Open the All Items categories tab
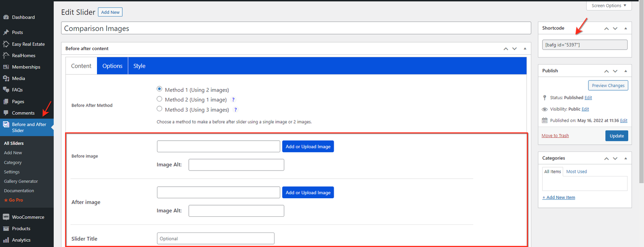644x247 pixels. [553, 172]
